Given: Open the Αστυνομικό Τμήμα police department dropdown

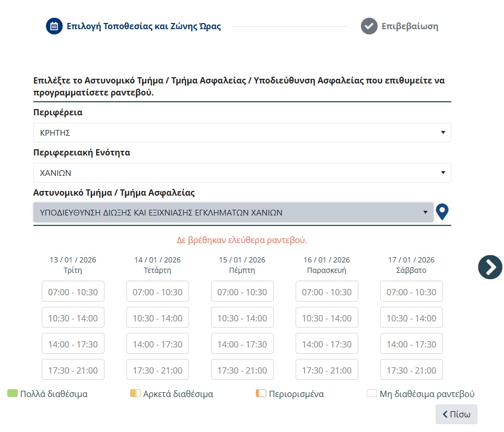Looking at the screenshot, I should point(233,212).
